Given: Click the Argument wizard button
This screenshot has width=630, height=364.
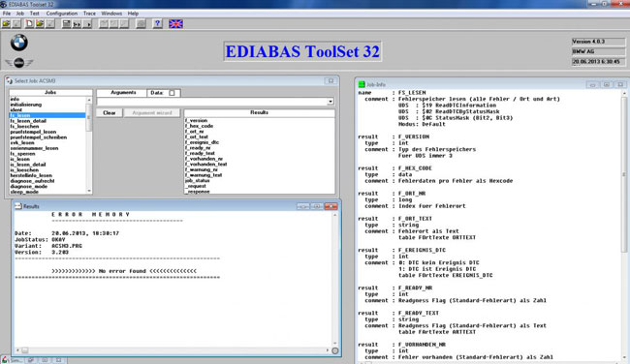Looking at the screenshot, I should pyautogui.click(x=152, y=112).
